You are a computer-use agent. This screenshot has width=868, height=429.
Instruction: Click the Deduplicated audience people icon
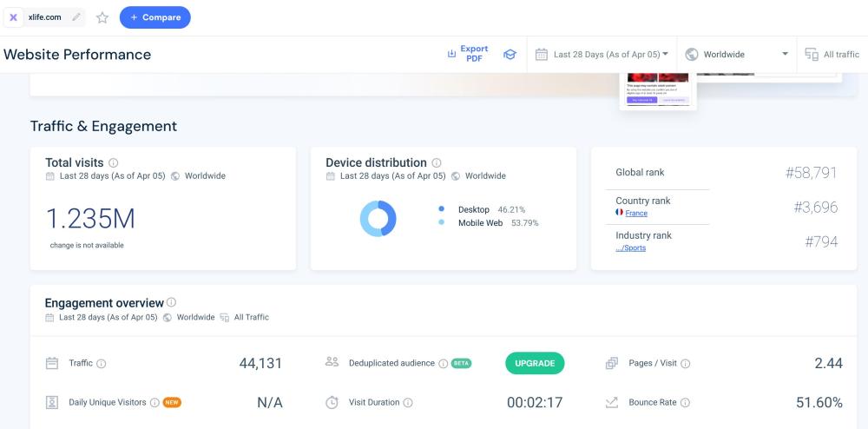(x=332, y=362)
